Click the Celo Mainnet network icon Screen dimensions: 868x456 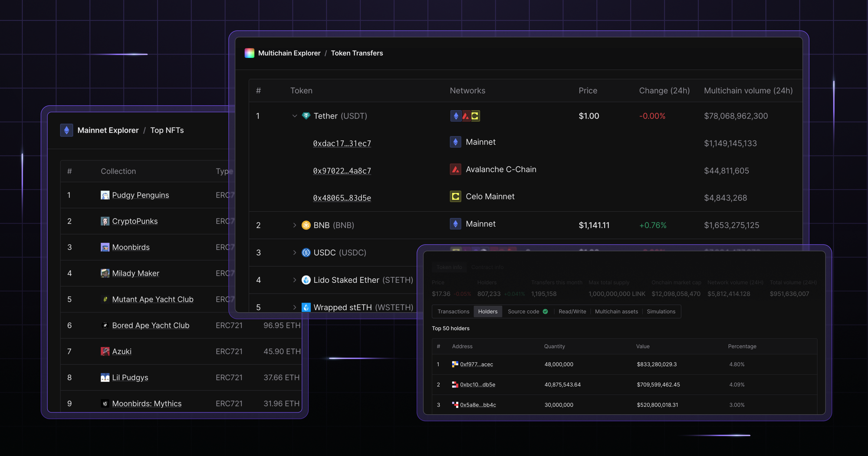pos(455,196)
